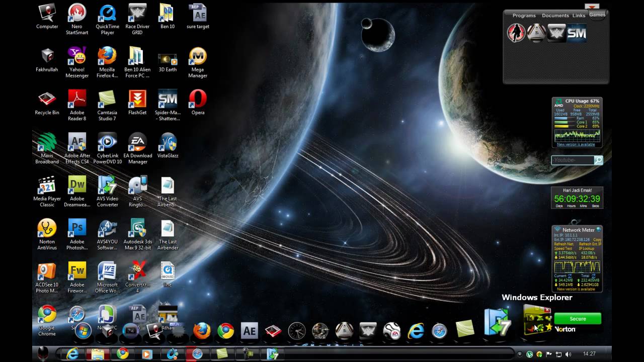Launch VistaGlazz desktop shortcut
This screenshot has height=362, width=644.
pyautogui.click(x=168, y=146)
